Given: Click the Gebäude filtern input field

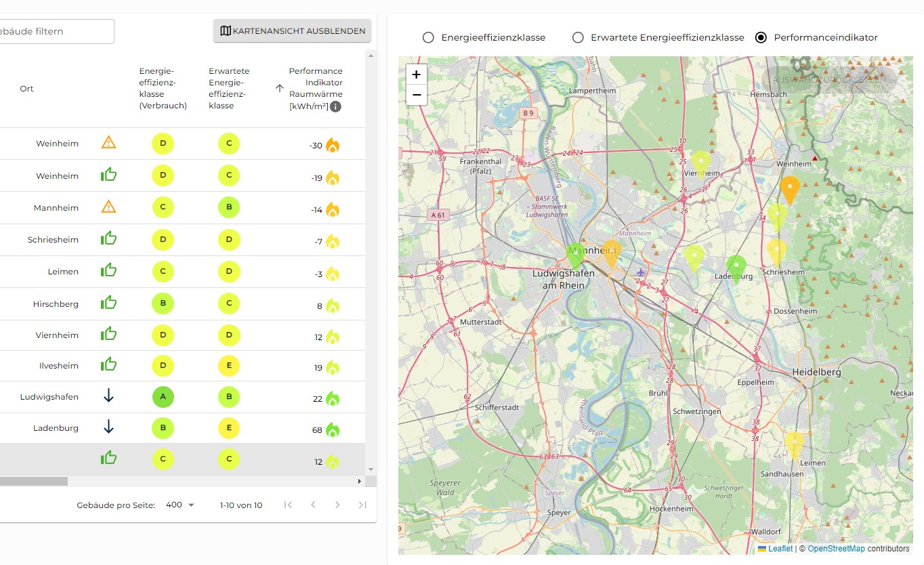Looking at the screenshot, I should point(54,31).
